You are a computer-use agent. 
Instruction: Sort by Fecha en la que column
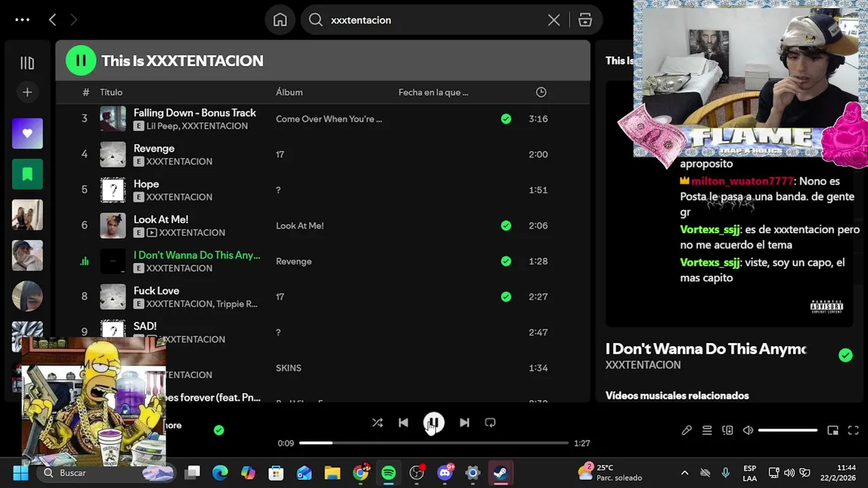point(433,92)
